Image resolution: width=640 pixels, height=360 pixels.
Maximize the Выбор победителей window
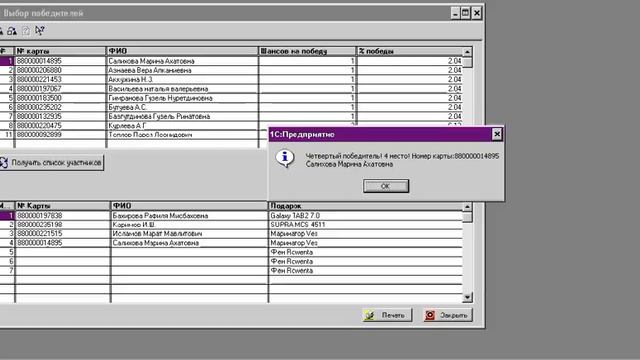point(466,13)
